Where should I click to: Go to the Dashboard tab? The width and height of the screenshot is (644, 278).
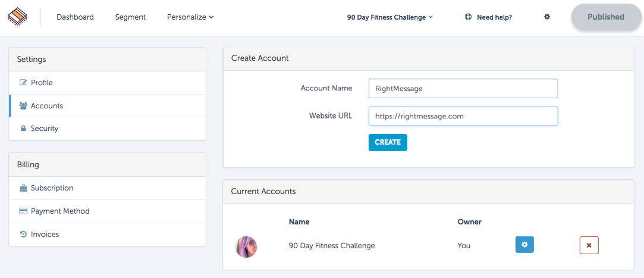pos(75,17)
